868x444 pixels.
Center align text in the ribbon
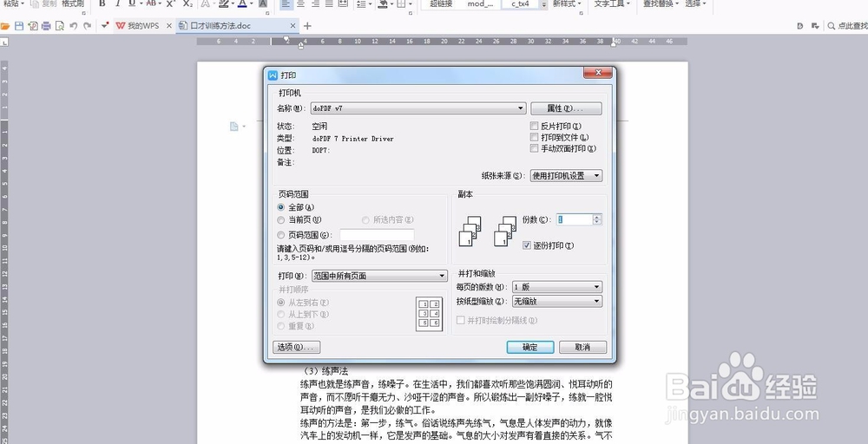300,3
